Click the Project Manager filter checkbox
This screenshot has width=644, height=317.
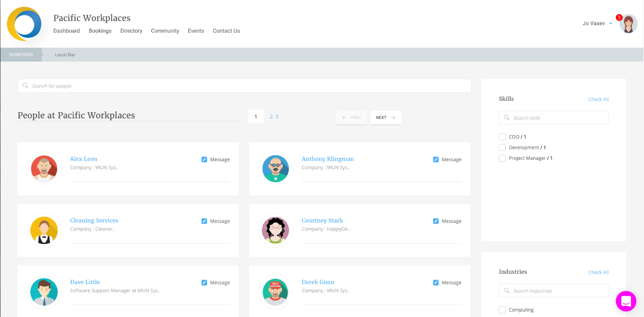502,158
